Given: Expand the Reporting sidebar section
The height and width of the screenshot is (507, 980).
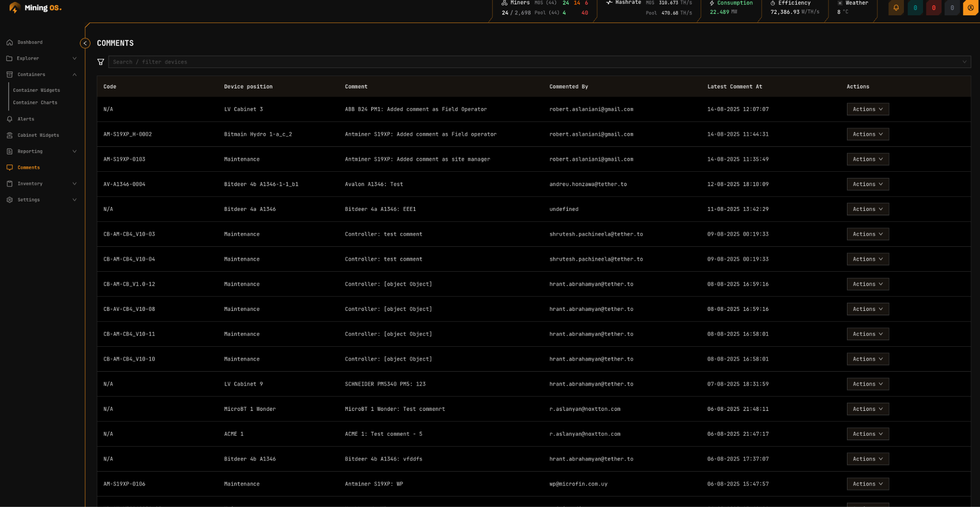Looking at the screenshot, I should coord(29,151).
